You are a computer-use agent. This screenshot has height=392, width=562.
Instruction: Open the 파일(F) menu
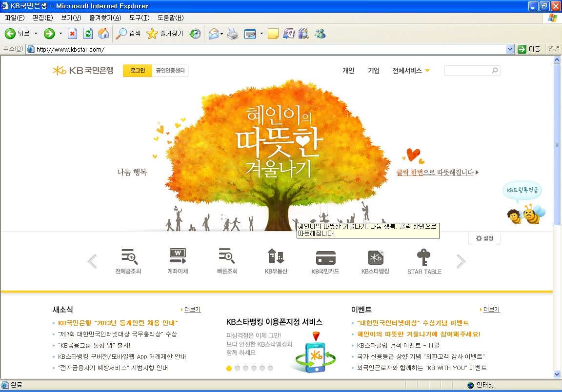(15, 18)
